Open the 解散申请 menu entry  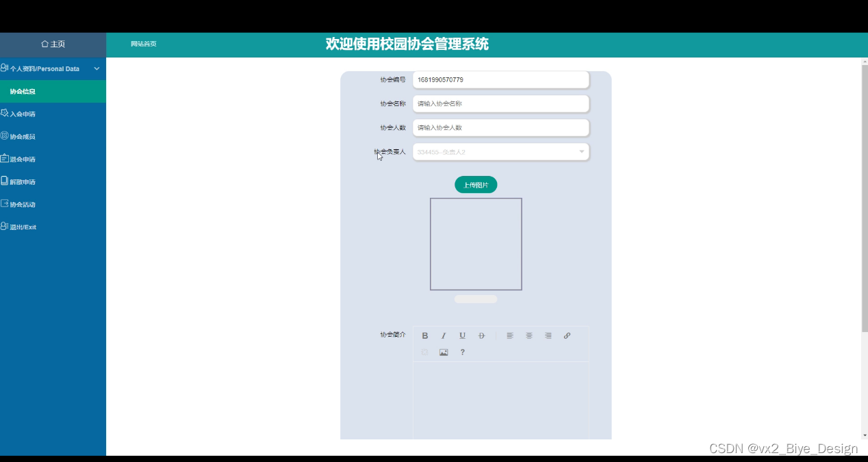click(53, 181)
